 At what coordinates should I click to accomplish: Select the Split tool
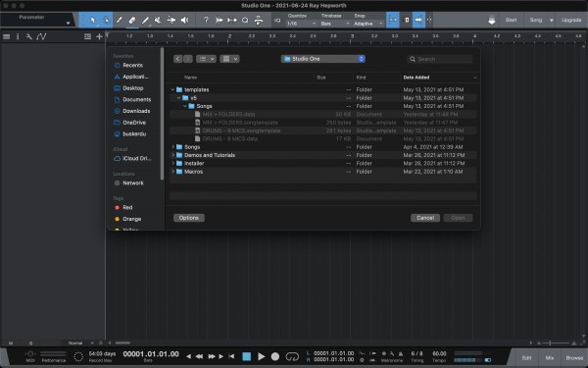(119, 20)
